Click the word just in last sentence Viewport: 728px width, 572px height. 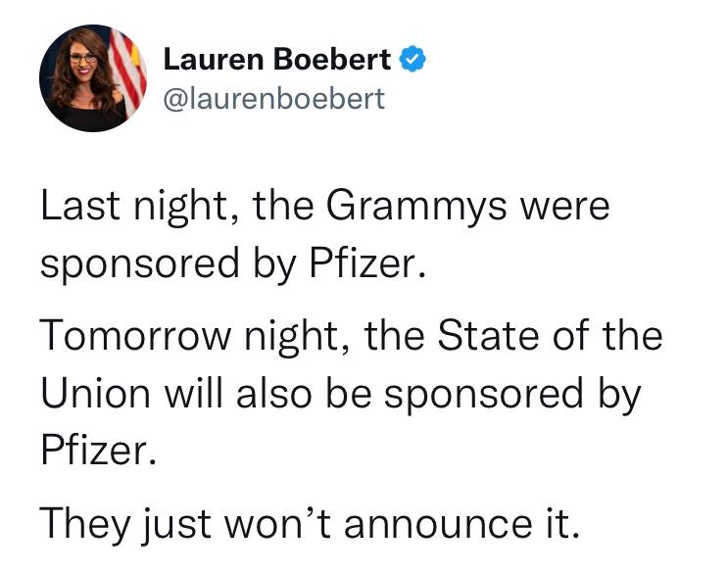[x=177, y=525]
